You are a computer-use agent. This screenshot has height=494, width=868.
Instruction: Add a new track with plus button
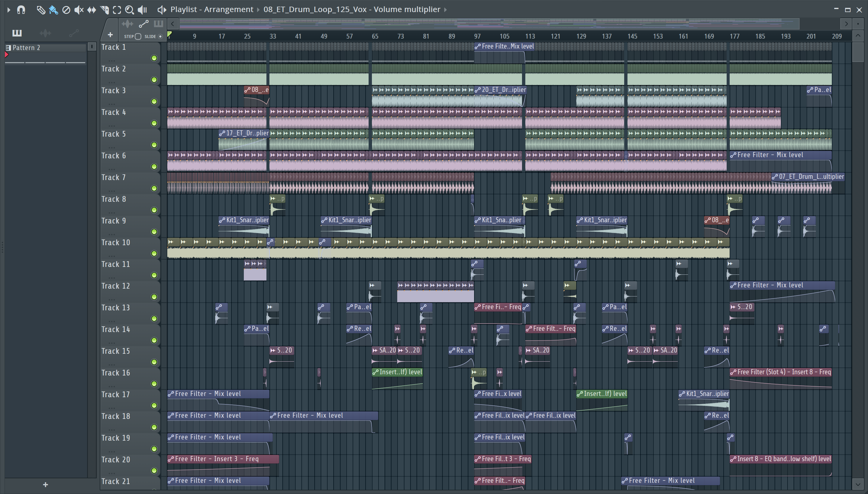pos(110,35)
